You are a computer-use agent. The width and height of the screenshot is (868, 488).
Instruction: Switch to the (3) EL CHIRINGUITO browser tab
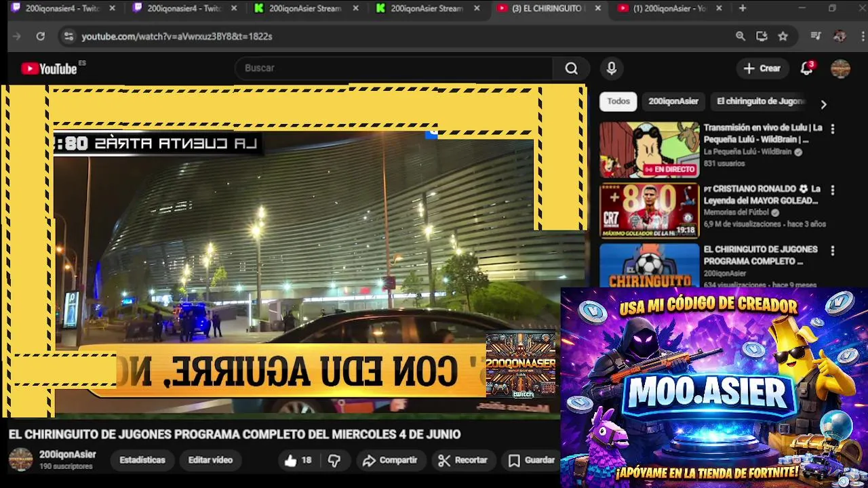point(546,8)
